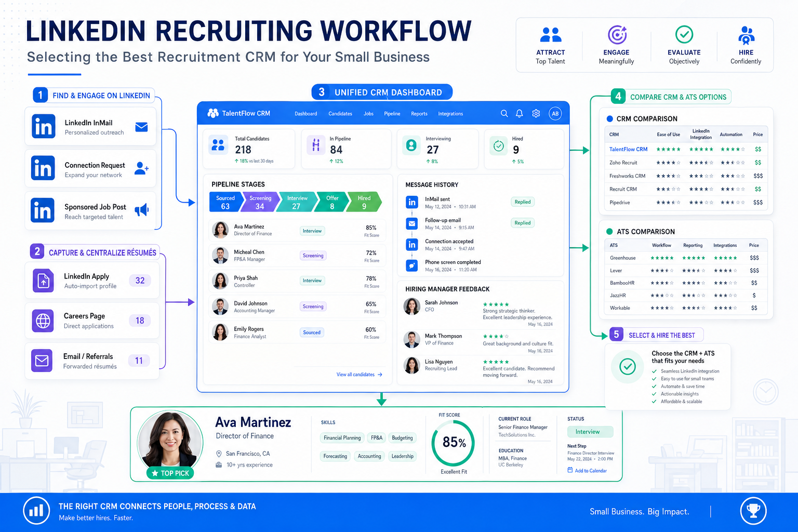The image size is (798, 532).
Task: Click David Johnson's Screening status tag
Action: [x=313, y=307]
